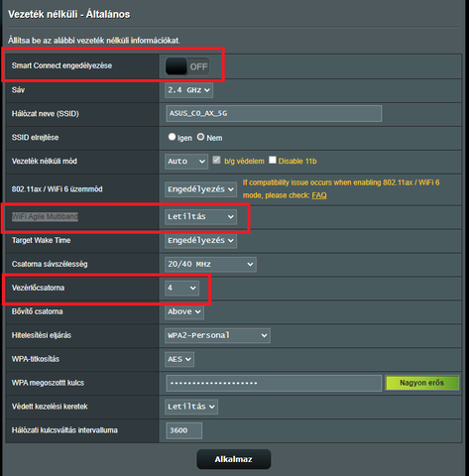Open the WPA-titkosítás AES dropdown

coord(179,359)
